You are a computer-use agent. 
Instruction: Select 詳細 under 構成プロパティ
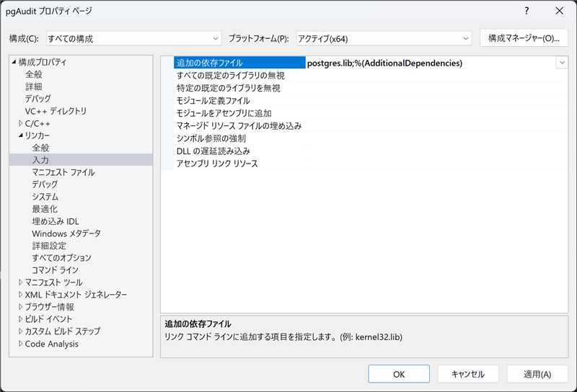(34, 86)
